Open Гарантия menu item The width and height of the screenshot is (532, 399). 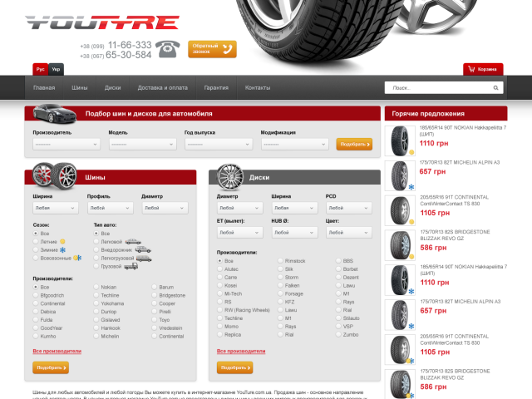[216, 88]
